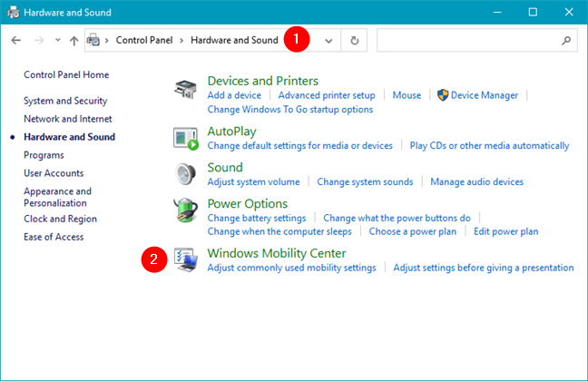The image size is (588, 381).
Task: Click the Windows Mobility Center icon
Action: click(186, 259)
